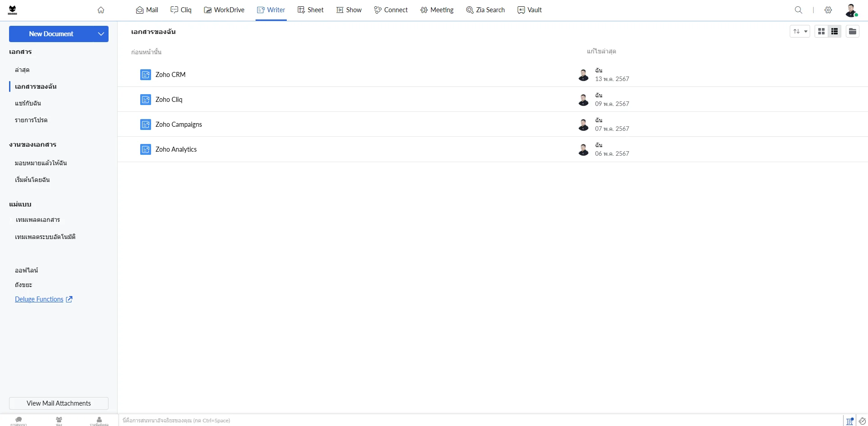Open the Deluge Functions link
Viewport: 868px width, 426px height.
tap(39, 299)
